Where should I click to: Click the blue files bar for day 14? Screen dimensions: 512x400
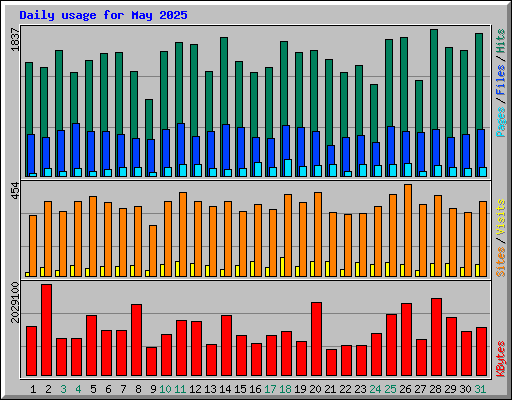(226, 147)
